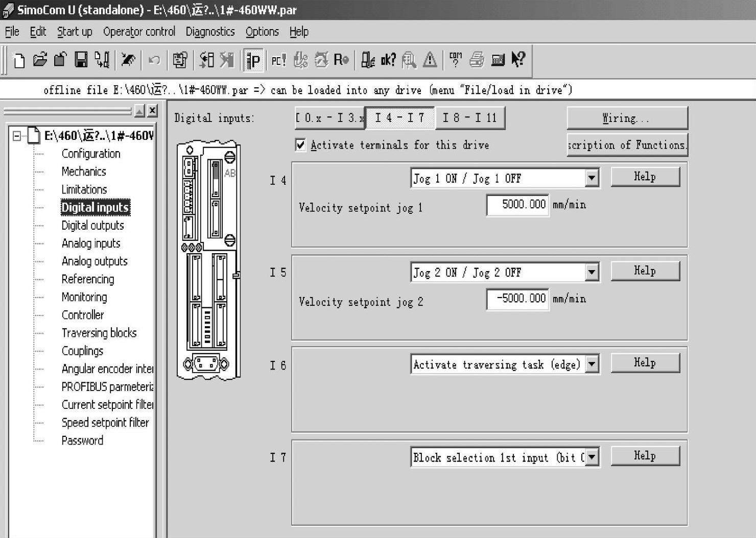Click the 'com?' toolbar icon

[x=455, y=60]
